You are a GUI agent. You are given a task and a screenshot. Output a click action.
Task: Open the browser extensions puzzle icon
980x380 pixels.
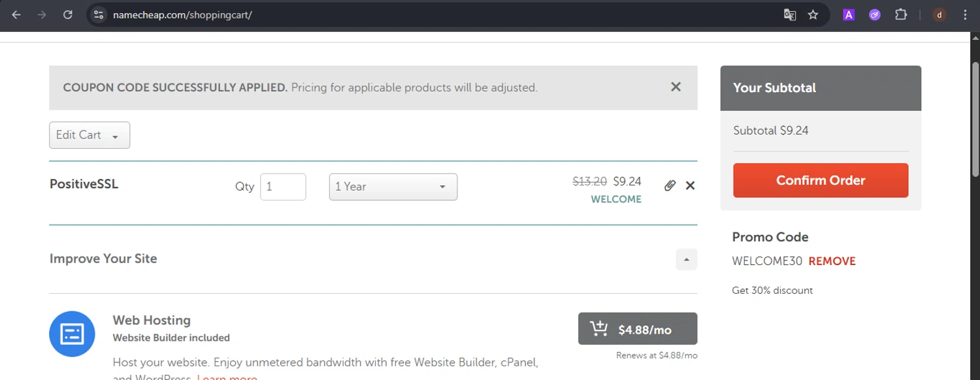(901, 14)
